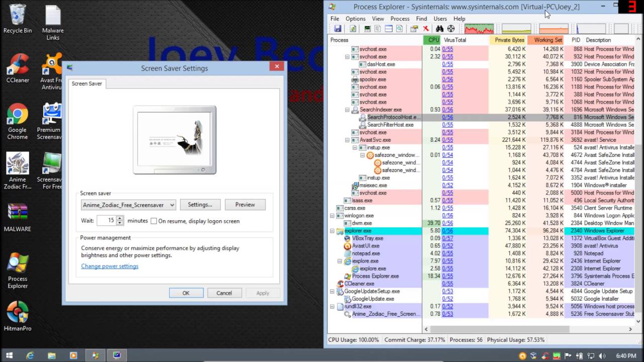Open Malware Links desktop file

(x=53, y=23)
